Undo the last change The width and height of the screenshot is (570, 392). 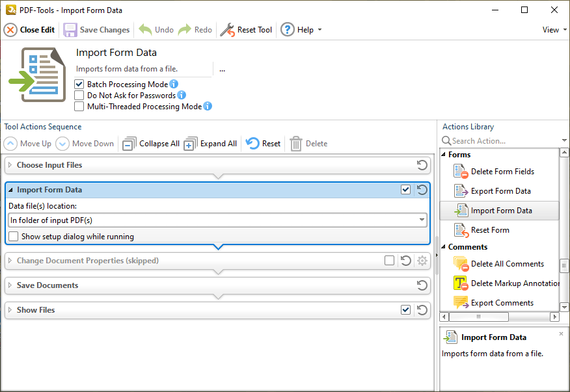pyautogui.click(x=156, y=30)
